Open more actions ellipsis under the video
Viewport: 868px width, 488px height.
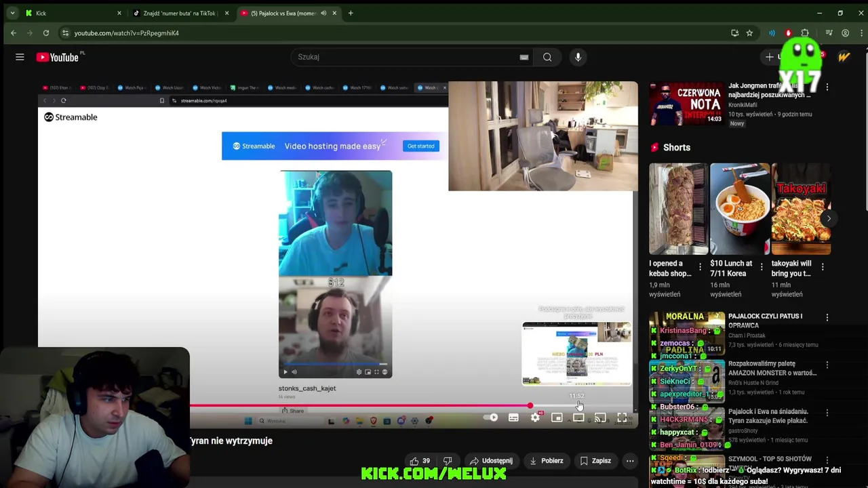[x=630, y=461]
